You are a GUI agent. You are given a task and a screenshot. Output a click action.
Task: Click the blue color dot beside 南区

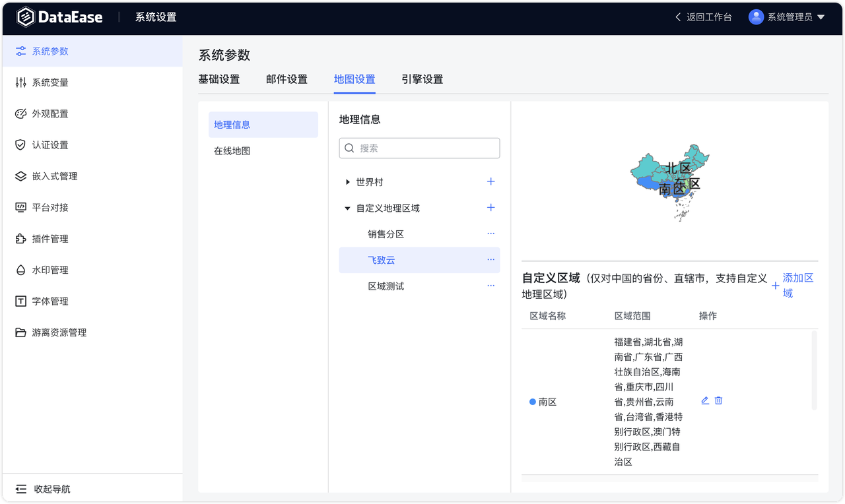point(533,401)
